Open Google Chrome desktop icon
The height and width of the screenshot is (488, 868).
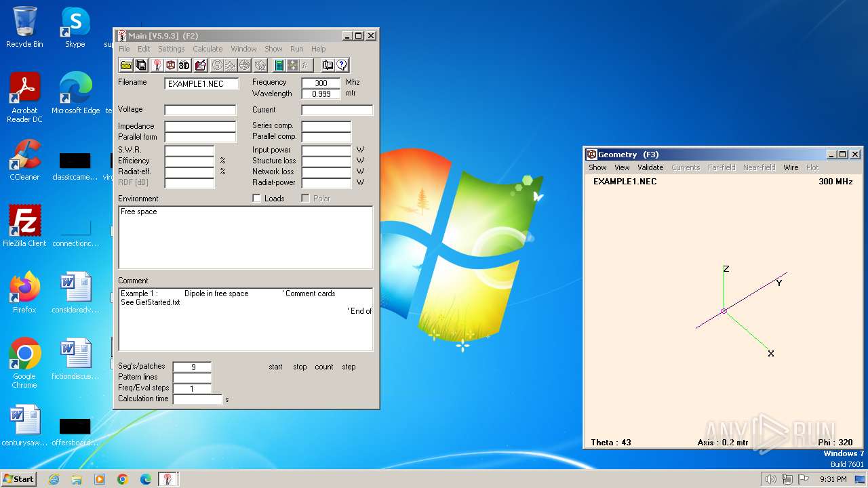24,363
